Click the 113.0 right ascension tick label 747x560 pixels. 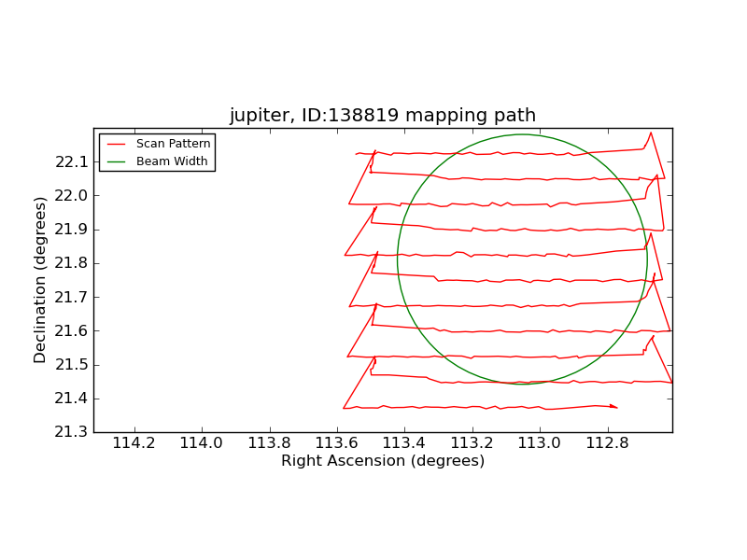pyautogui.click(x=540, y=443)
